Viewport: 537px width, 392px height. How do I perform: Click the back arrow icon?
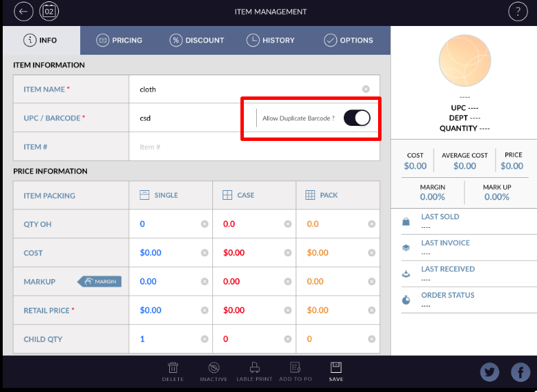tap(23, 12)
